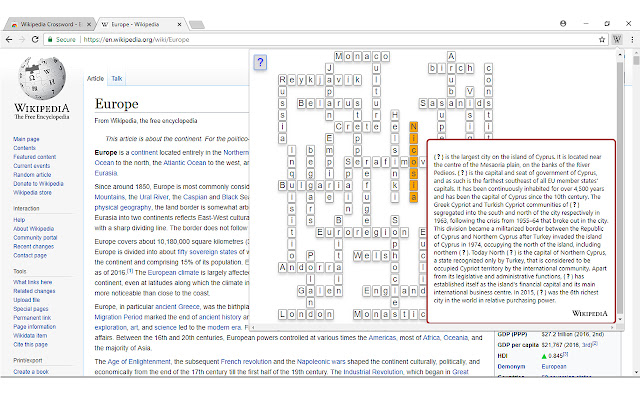Click the Upload file link
This screenshot has width=640, height=400.
point(27,300)
